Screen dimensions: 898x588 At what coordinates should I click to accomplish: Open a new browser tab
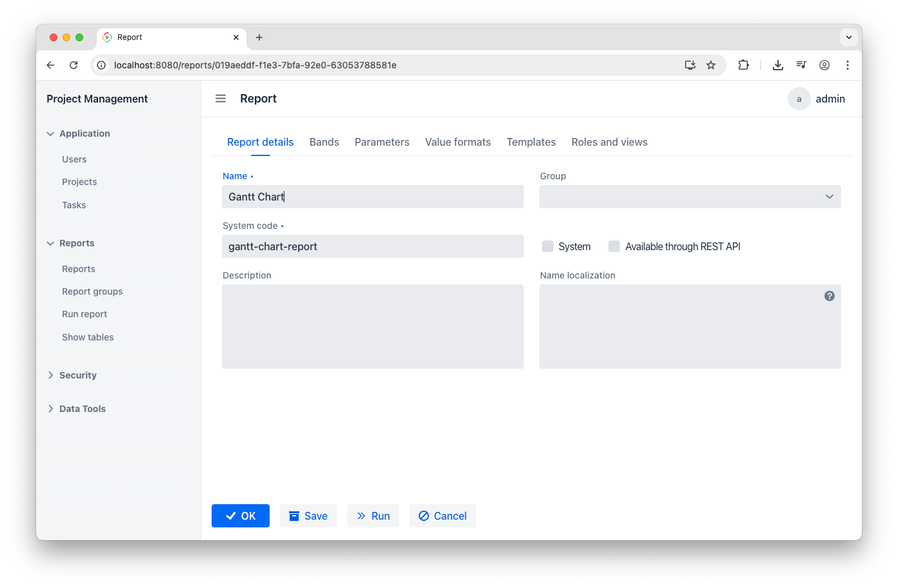(x=259, y=37)
